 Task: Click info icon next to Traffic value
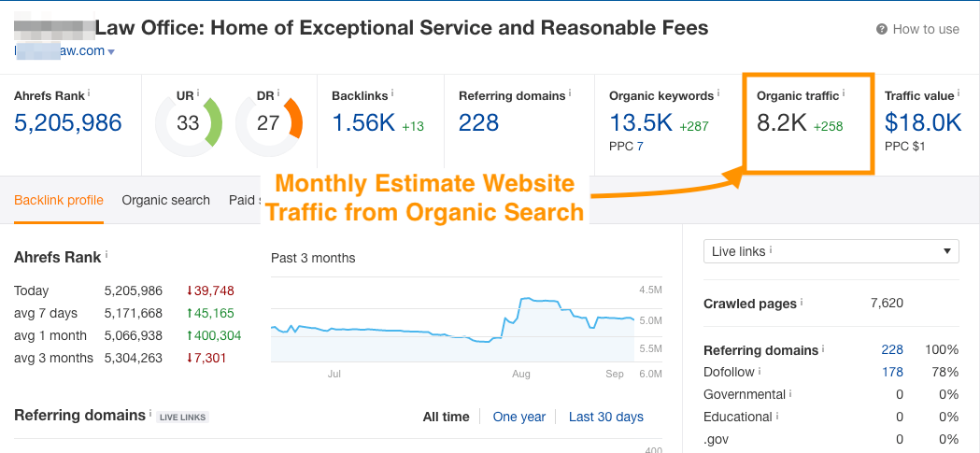[959, 93]
